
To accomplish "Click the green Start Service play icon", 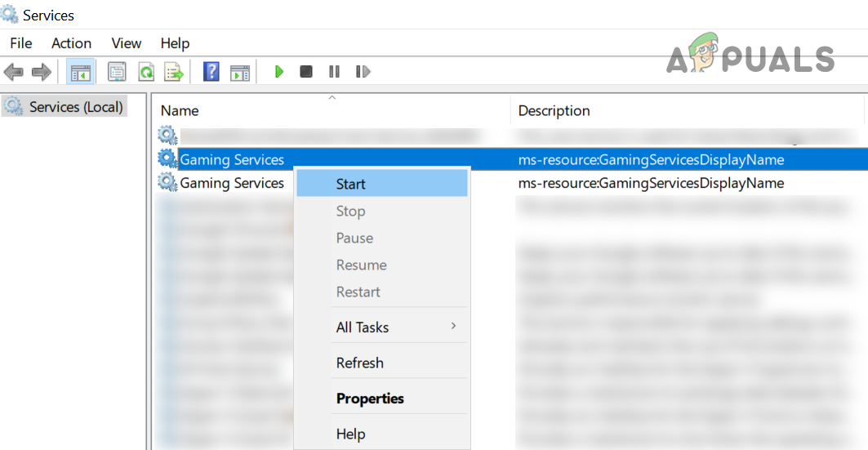I will [x=279, y=71].
